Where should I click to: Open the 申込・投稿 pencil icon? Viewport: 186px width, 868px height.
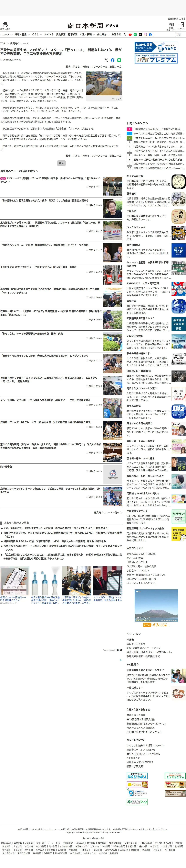coord(5,25)
